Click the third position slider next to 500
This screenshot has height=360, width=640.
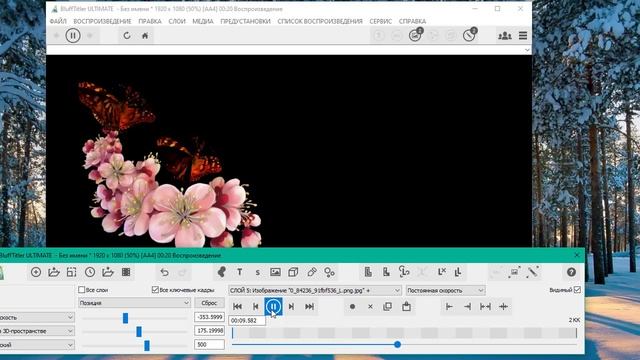tap(147, 345)
